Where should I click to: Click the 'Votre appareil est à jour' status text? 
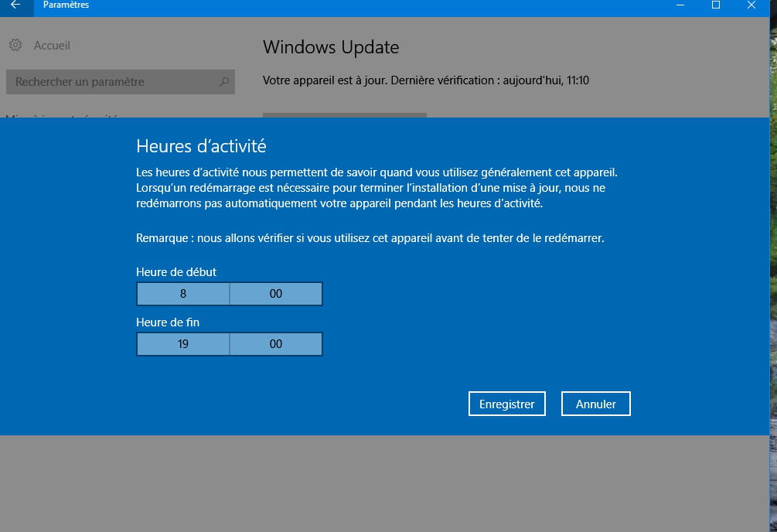[426, 80]
